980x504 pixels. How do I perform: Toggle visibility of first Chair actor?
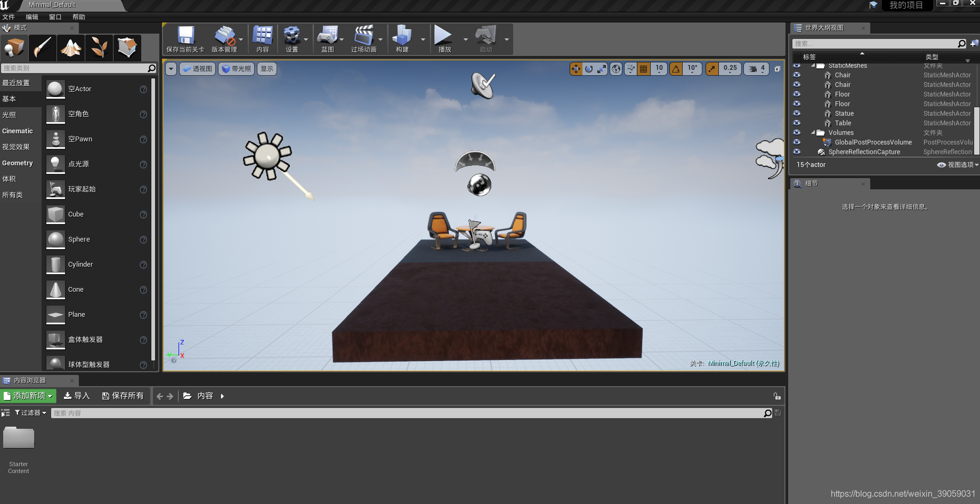click(797, 75)
